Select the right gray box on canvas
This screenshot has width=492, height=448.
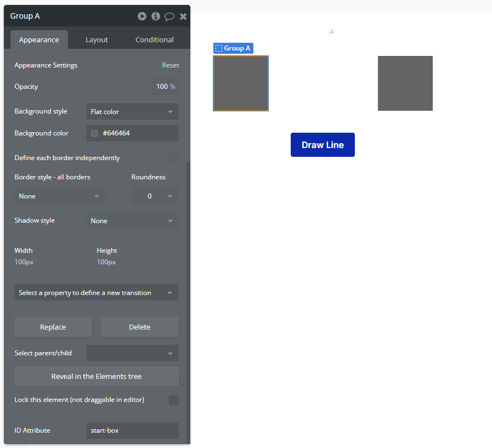coord(405,83)
